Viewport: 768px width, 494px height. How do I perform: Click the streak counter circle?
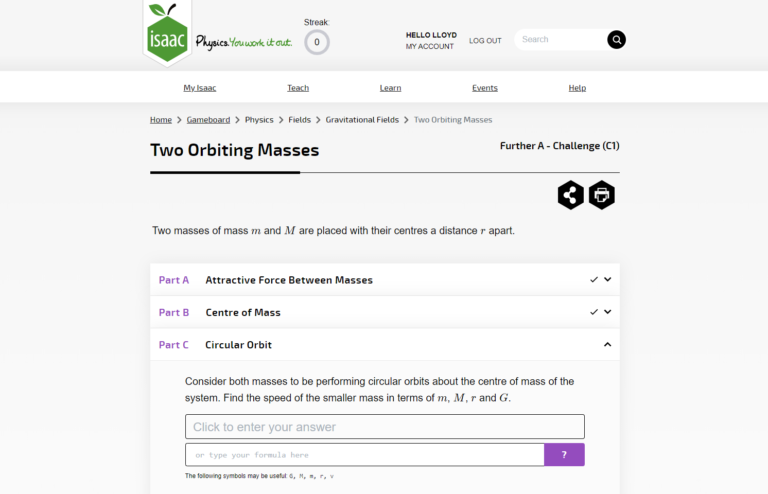317,42
